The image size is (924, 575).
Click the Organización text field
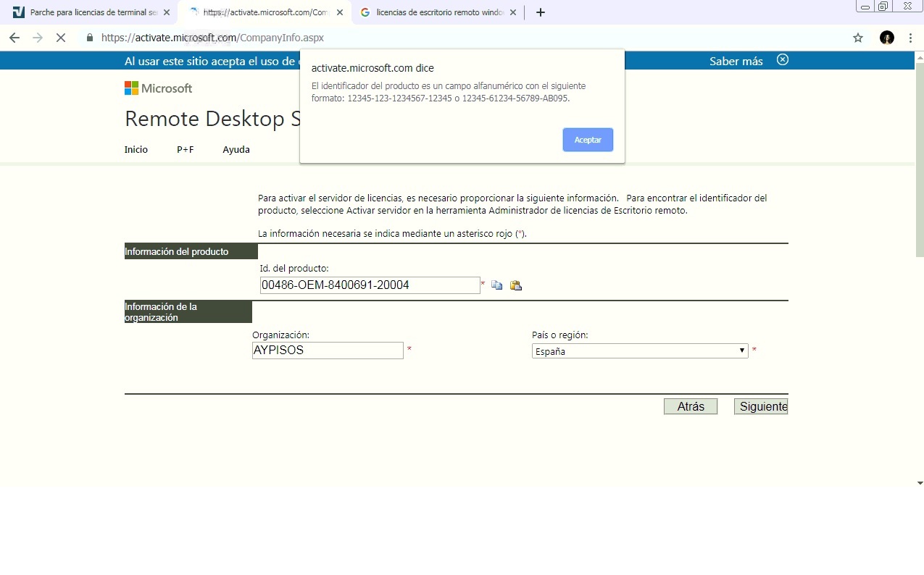click(x=328, y=351)
